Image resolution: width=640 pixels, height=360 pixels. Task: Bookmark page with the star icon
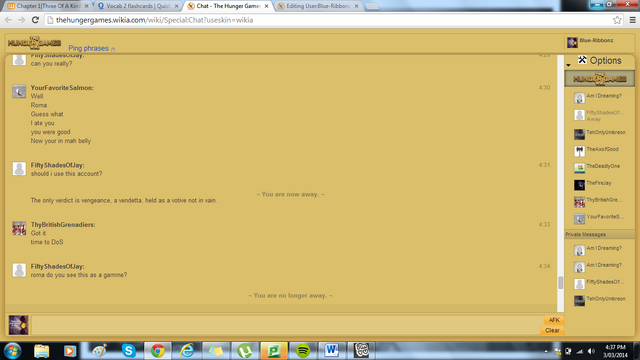point(617,20)
